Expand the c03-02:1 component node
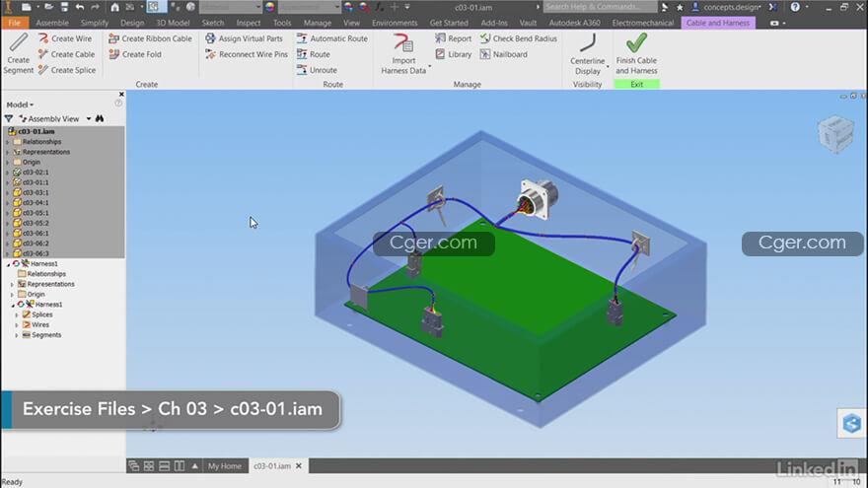The width and height of the screenshot is (868, 488). coord(7,173)
